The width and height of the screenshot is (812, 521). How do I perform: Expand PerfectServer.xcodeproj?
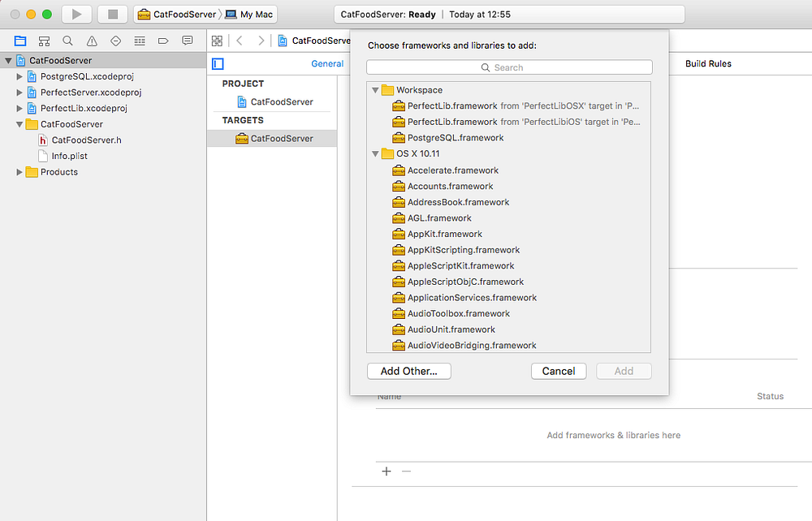pyautogui.click(x=19, y=93)
